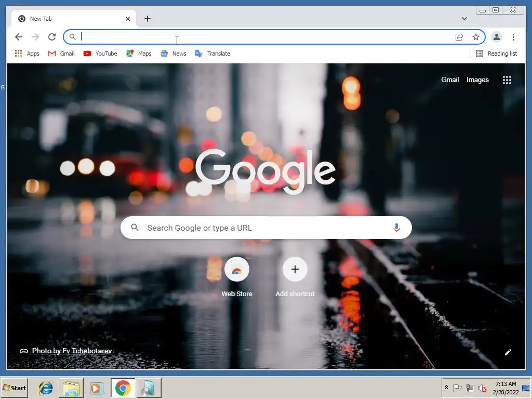Start voice search with microphone icon
Image resolution: width=532 pixels, height=399 pixels.
click(x=396, y=228)
